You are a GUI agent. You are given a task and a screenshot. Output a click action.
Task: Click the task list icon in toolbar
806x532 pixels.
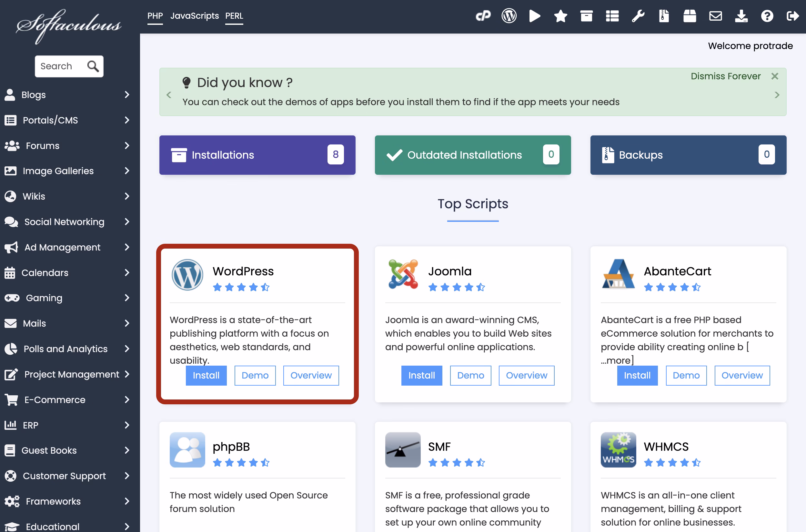click(612, 16)
